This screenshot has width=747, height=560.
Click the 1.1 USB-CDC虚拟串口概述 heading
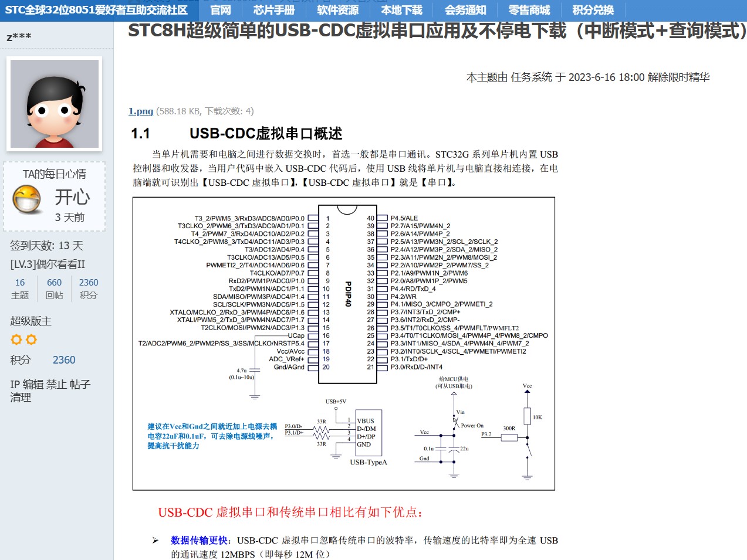[x=236, y=134]
